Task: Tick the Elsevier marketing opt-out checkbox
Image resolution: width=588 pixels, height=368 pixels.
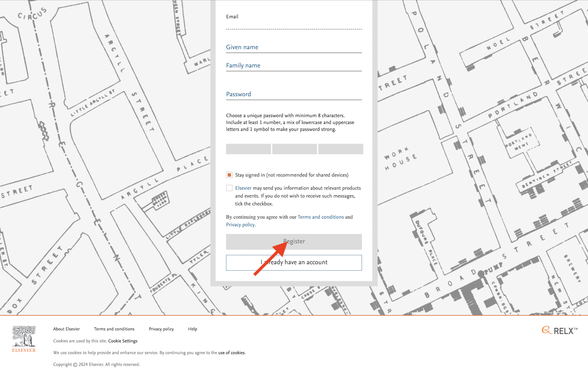Action: (x=229, y=188)
